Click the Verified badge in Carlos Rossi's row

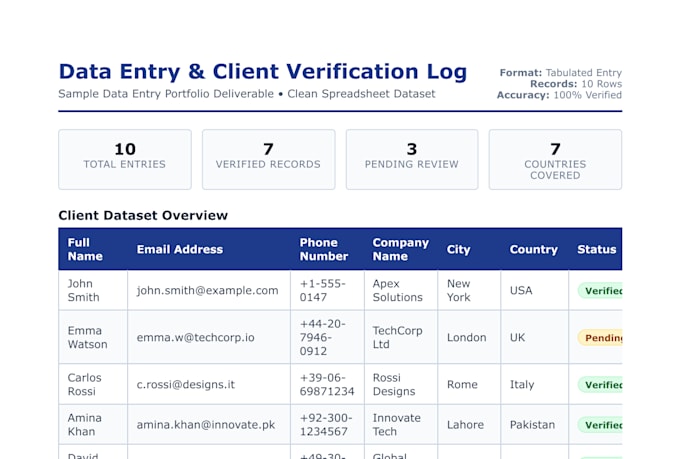coord(601,385)
